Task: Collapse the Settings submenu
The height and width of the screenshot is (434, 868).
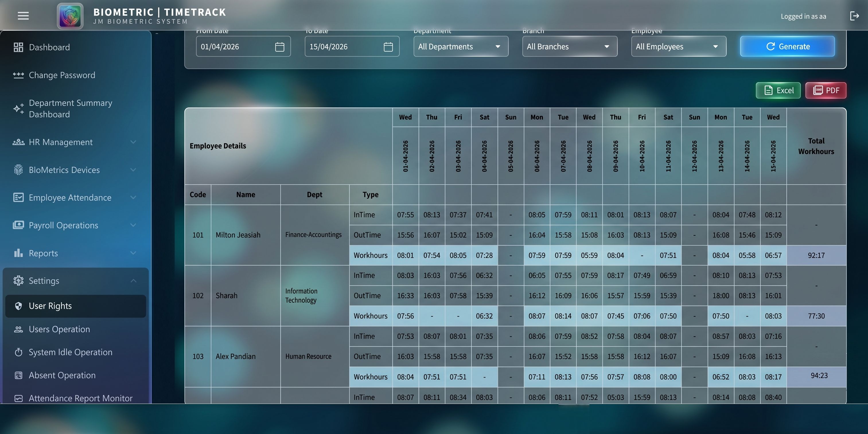Action: pos(133,280)
